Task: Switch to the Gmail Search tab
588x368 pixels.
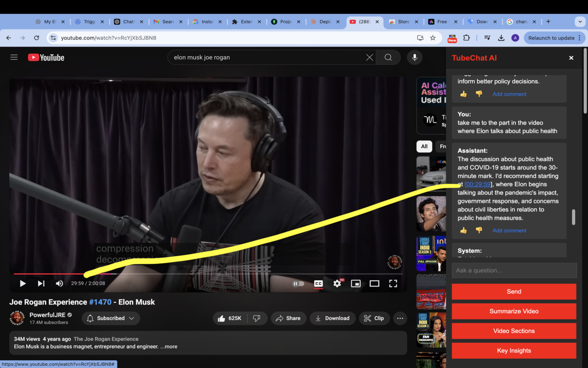Action: point(168,22)
